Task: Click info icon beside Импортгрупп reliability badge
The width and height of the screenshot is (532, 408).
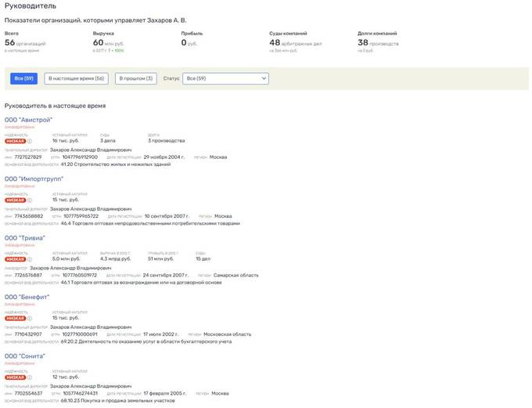Action: click(30, 200)
